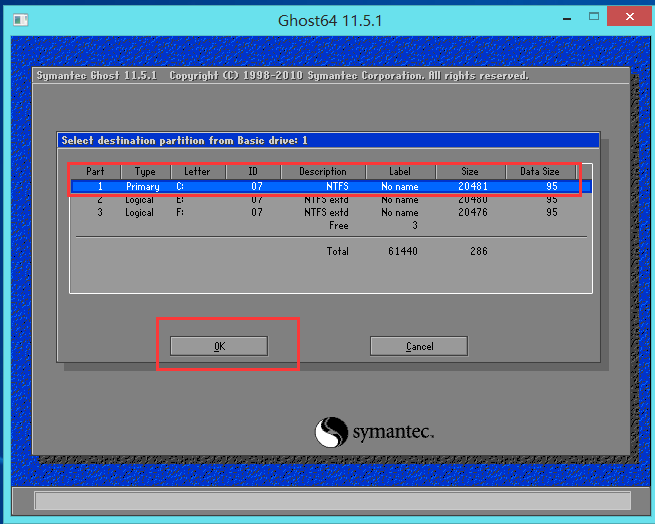Click the size value 20481
This screenshot has height=524, width=655.
pos(473,186)
